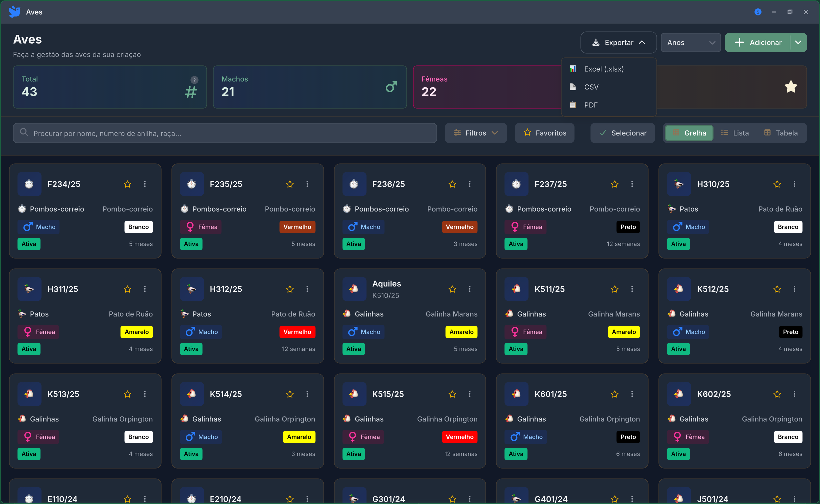Choose PDF export option

click(609, 105)
